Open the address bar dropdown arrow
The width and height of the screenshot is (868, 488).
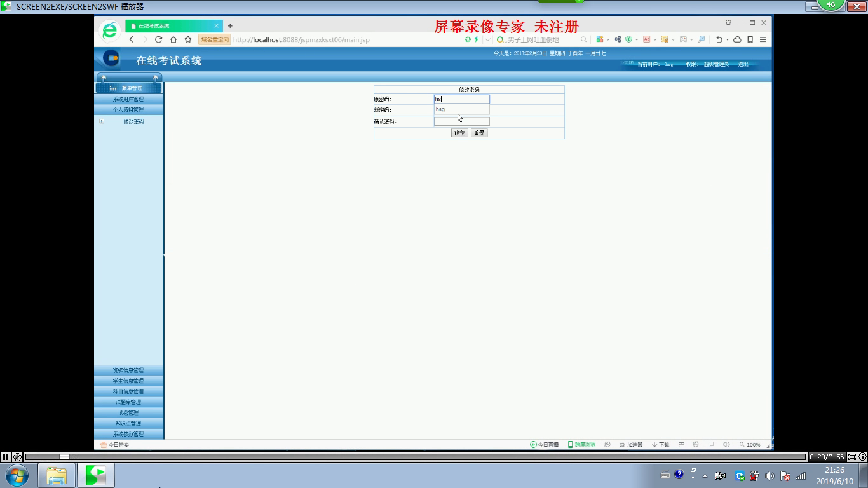tap(487, 39)
